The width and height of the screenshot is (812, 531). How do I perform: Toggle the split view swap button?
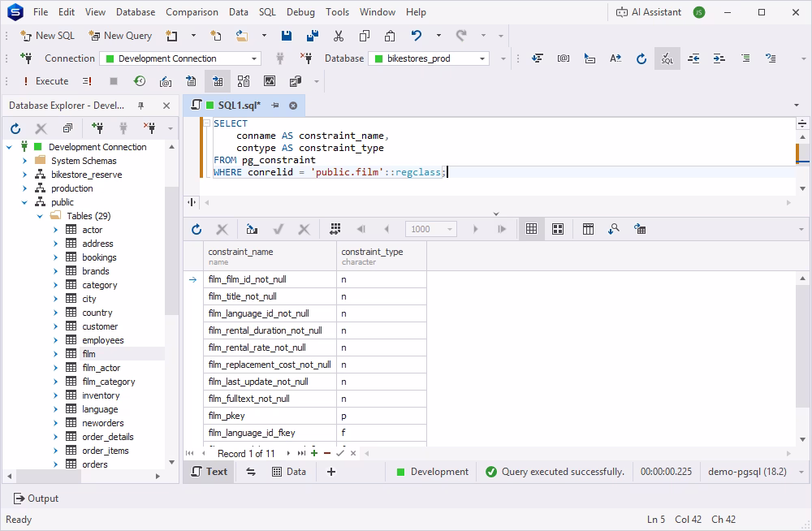click(x=251, y=472)
